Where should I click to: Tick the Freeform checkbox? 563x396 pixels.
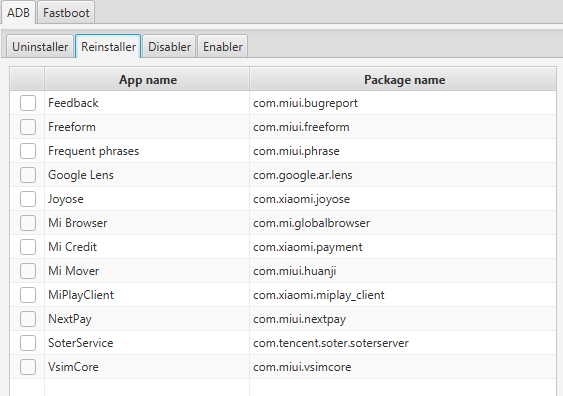click(28, 127)
